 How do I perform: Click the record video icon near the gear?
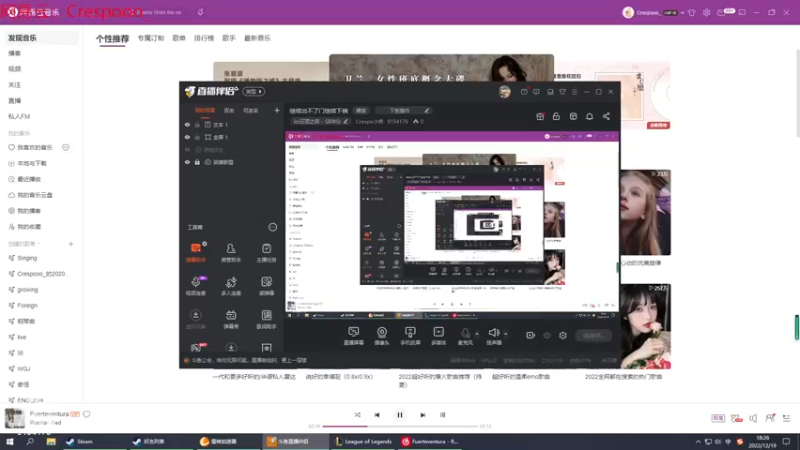click(530, 335)
